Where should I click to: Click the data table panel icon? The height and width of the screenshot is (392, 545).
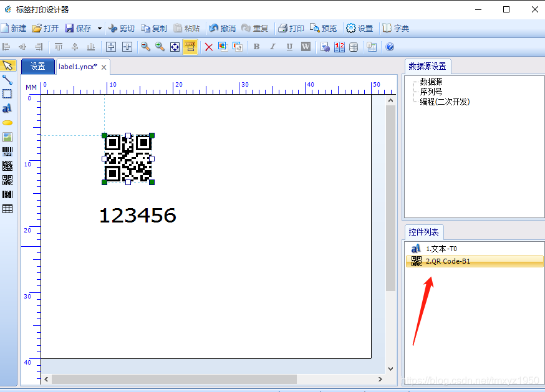pyautogui.click(x=372, y=47)
